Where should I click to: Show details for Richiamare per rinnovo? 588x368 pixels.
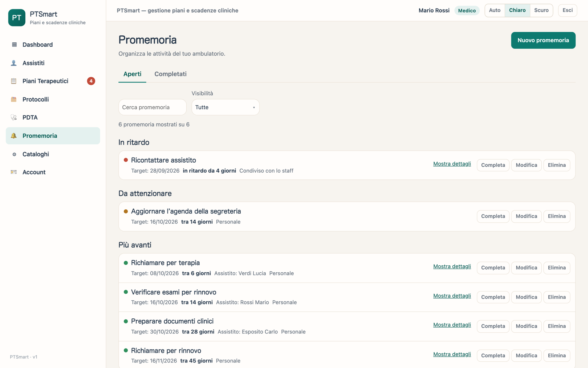[x=452, y=354]
